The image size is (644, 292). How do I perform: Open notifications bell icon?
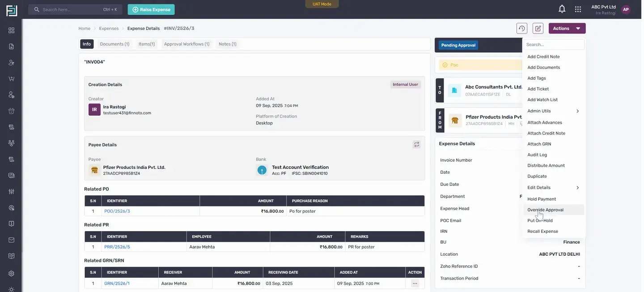click(562, 9)
